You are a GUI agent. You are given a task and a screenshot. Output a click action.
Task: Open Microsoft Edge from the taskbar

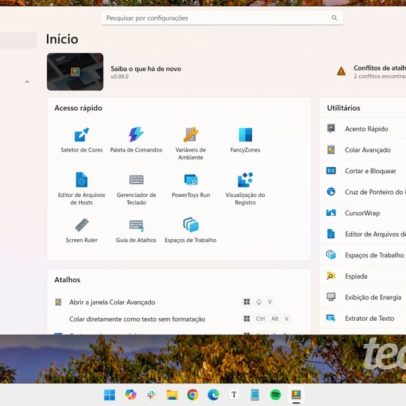[x=213, y=395]
